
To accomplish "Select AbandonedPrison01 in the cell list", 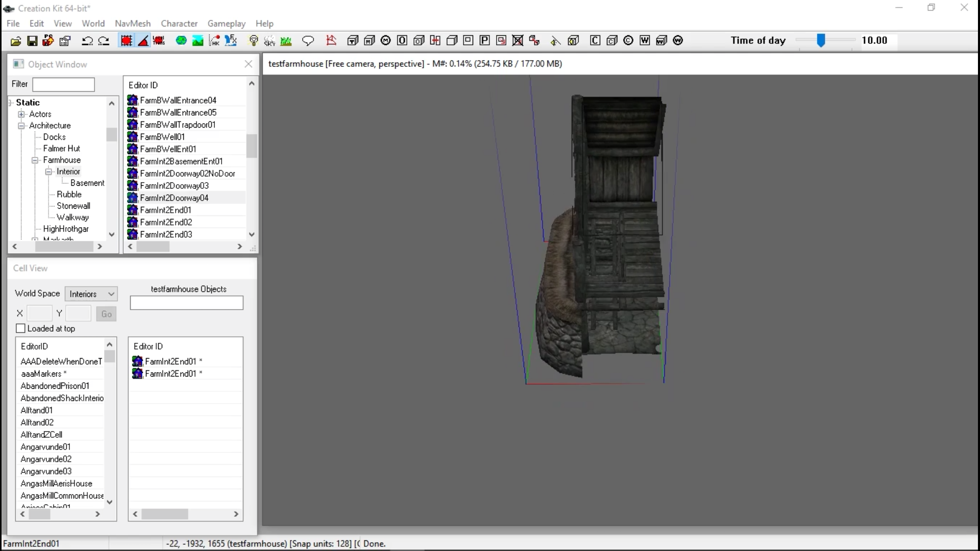I will tap(55, 386).
